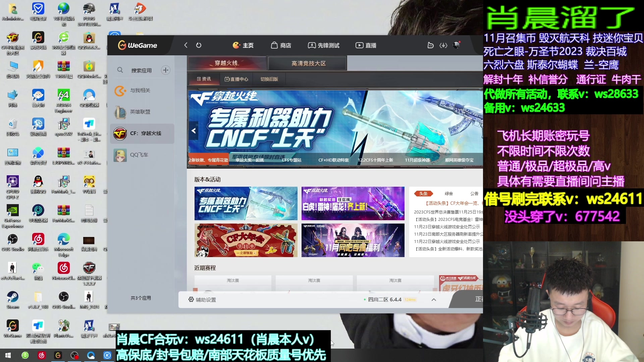Open the 资讯 news subtab
The width and height of the screenshot is (644, 362).
pyautogui.click(x=204, y=79)
